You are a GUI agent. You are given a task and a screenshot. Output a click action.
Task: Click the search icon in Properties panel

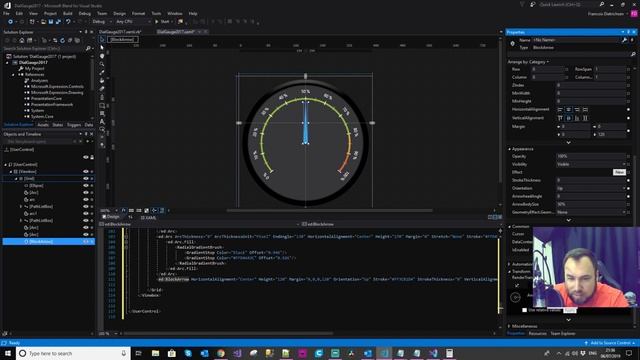633,54
